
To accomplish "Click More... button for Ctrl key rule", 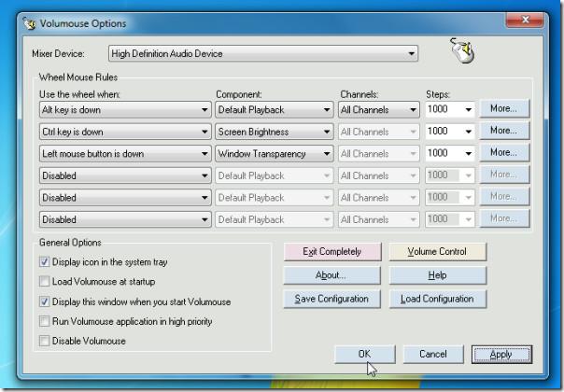I will (504, 130).
